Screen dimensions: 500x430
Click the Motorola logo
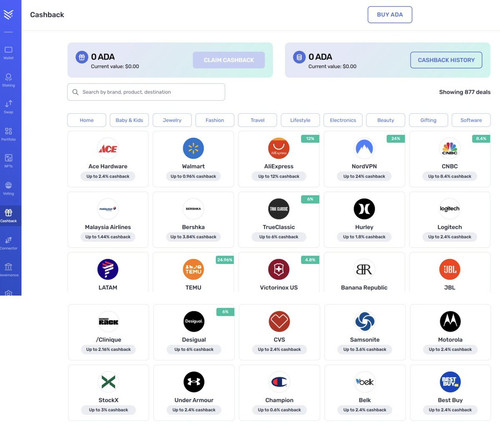point(450,321)
